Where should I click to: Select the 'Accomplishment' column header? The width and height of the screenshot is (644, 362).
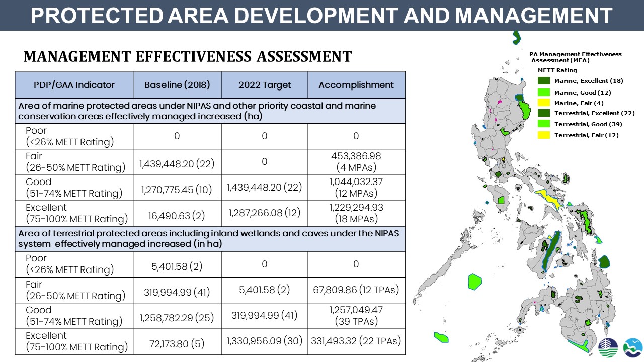[356, 85]
